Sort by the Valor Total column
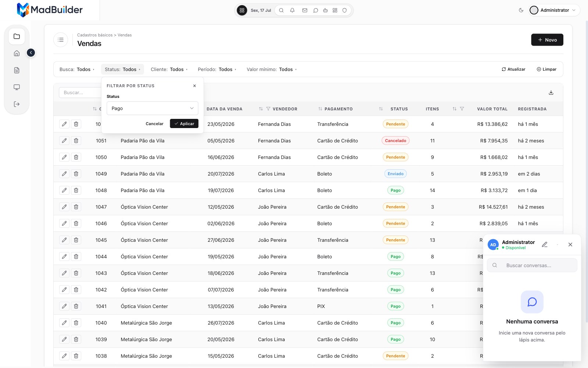588x368 pixels. 455,109
